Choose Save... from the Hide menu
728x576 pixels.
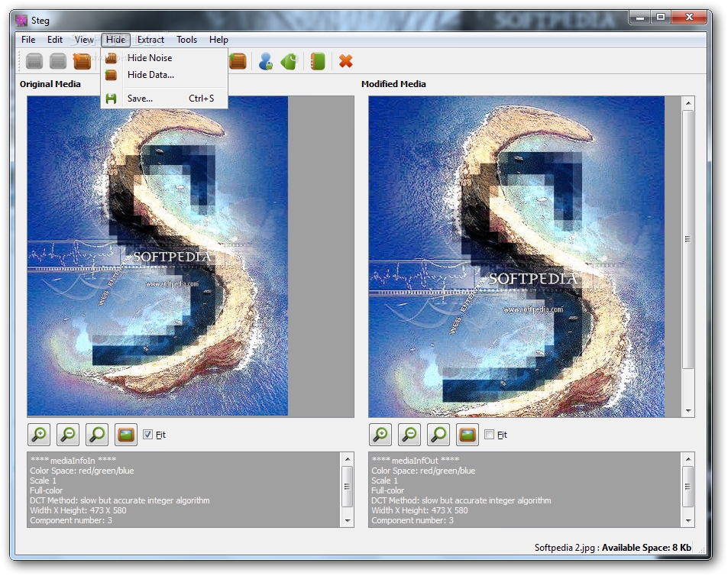(164, 99)
